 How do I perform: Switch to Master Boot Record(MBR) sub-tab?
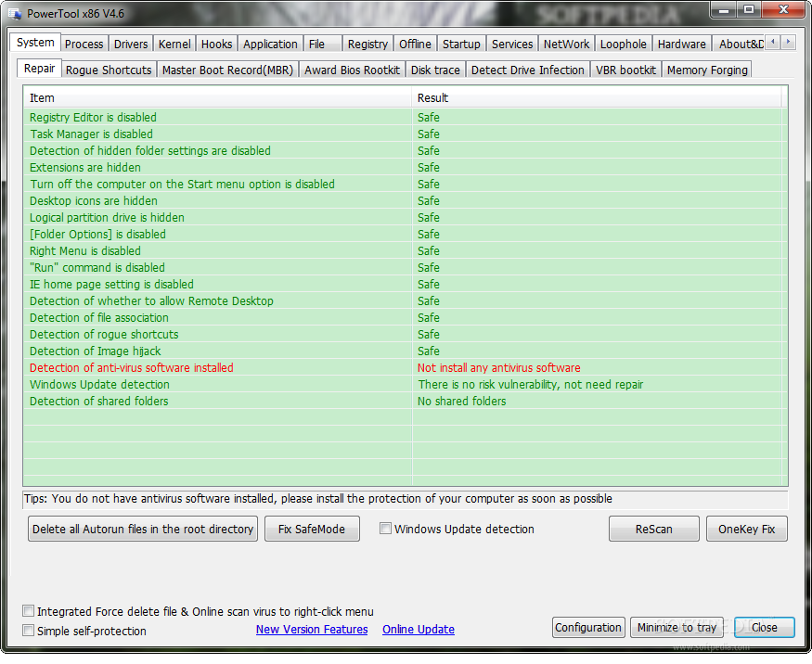pos(228,70)
